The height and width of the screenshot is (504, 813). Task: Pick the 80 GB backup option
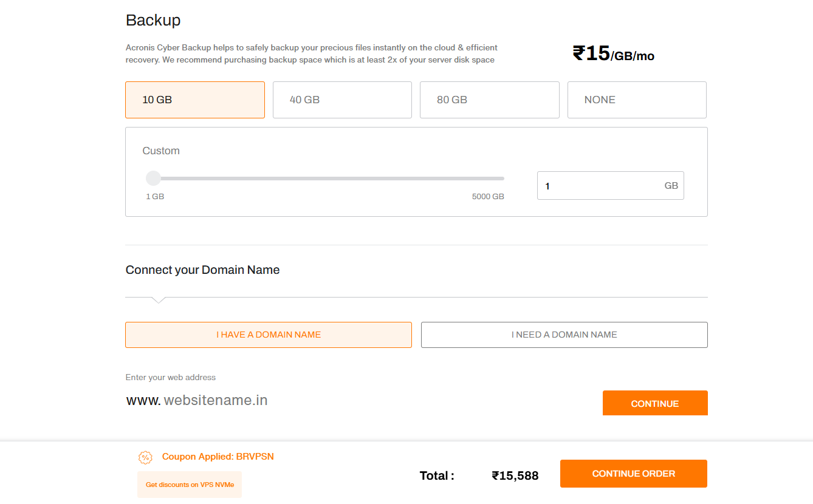click(490, 100)
